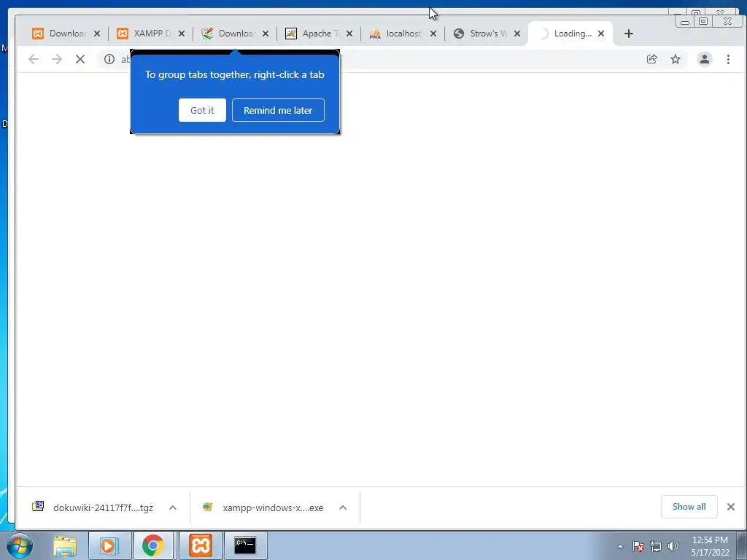
Task: Open Windows Explorer from taskbar
Action: (x=65, y=545)
